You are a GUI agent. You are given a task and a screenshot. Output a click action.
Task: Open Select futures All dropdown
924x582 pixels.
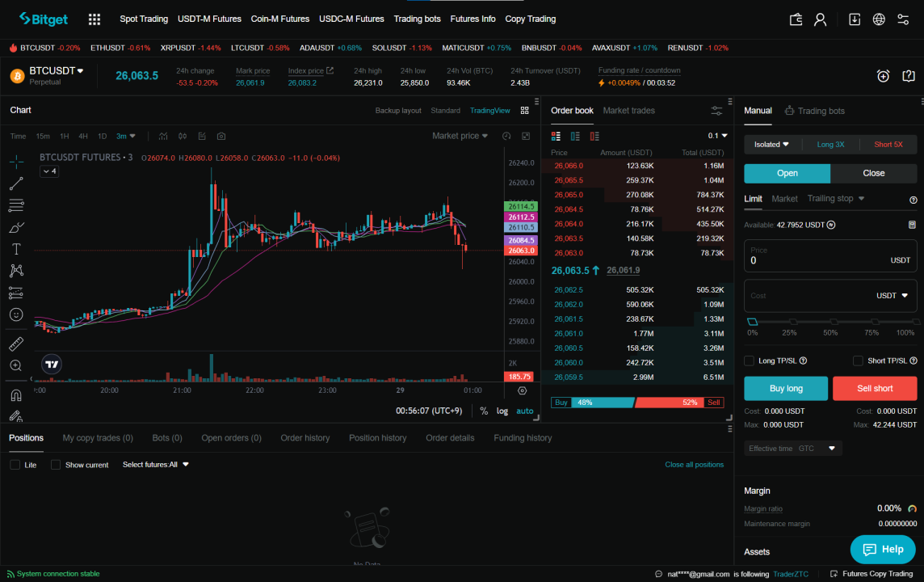156,465
